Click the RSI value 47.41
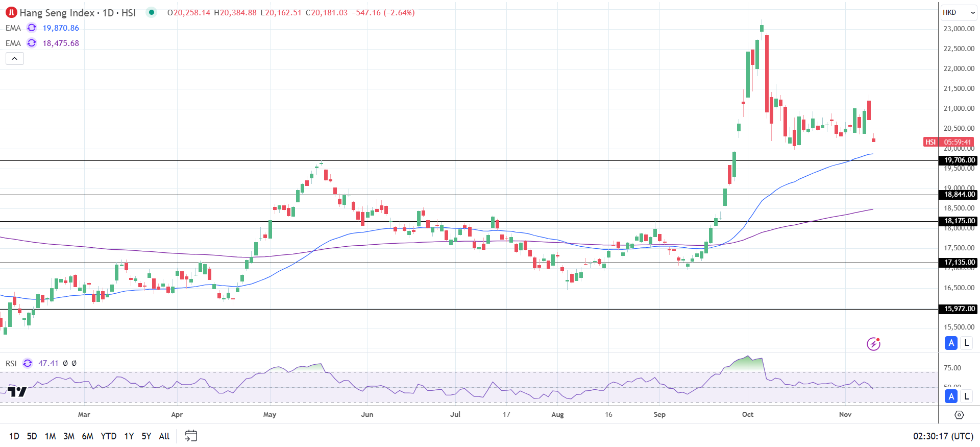 (48, 363)
